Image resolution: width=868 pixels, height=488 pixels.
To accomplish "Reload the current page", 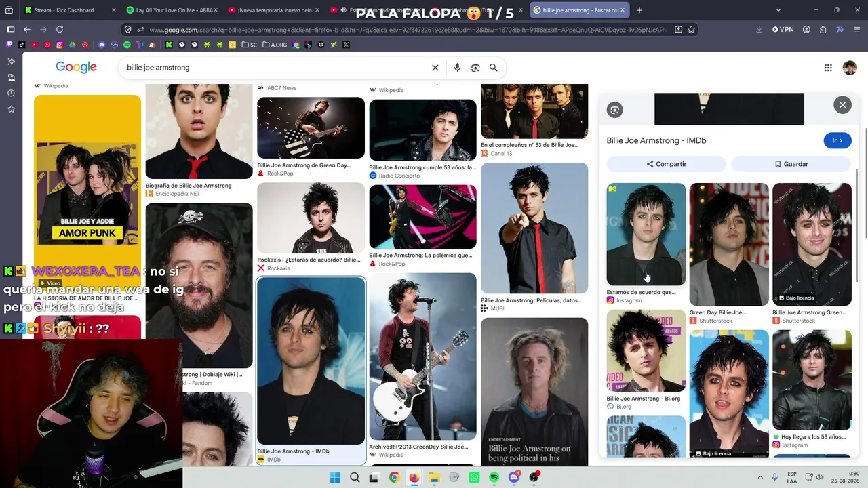I will 60,29.
